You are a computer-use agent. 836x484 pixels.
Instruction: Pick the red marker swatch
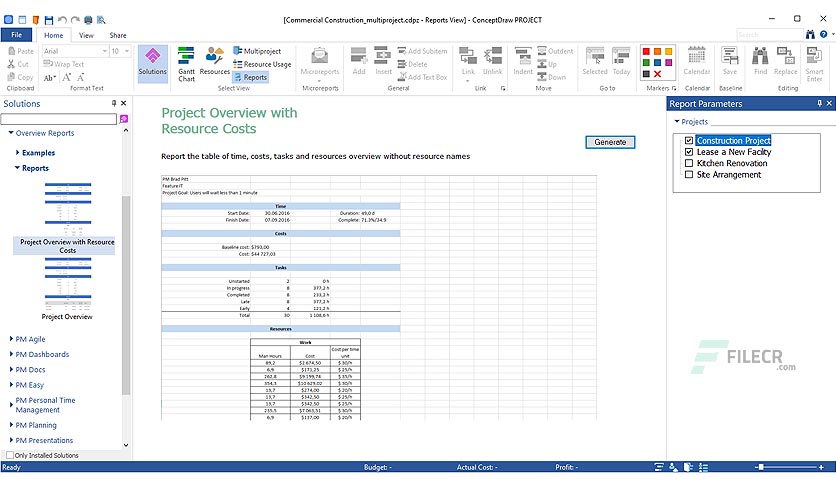click(646, 52)
